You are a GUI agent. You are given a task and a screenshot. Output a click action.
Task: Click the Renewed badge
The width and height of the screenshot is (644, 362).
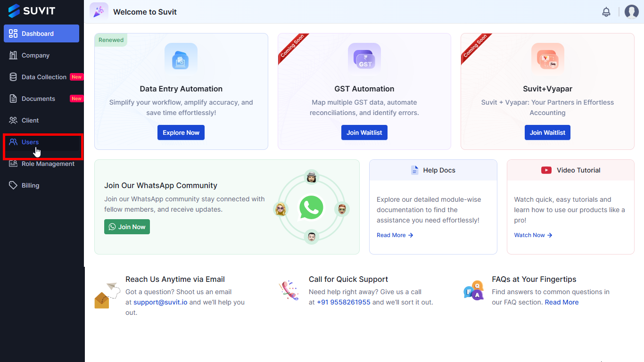(111, 40)
